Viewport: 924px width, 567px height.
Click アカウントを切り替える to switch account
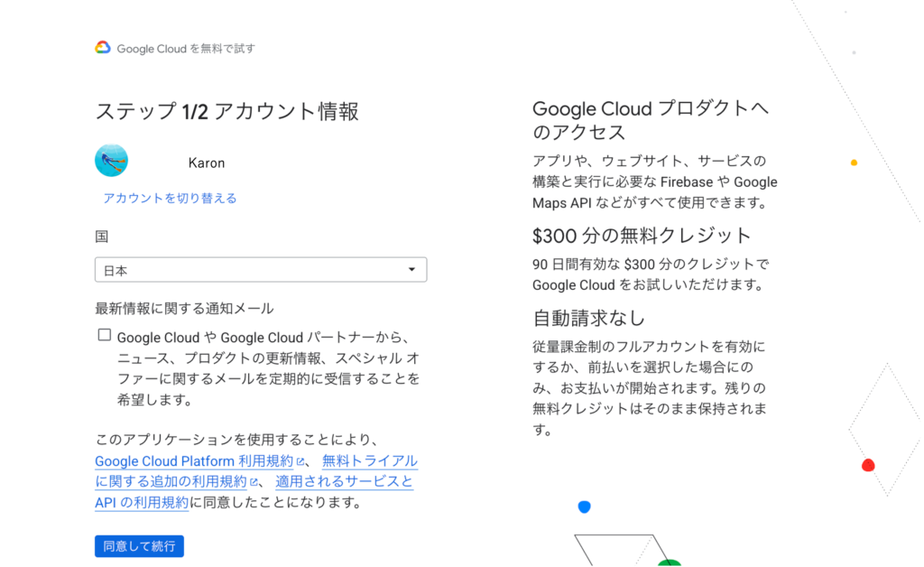170,198
